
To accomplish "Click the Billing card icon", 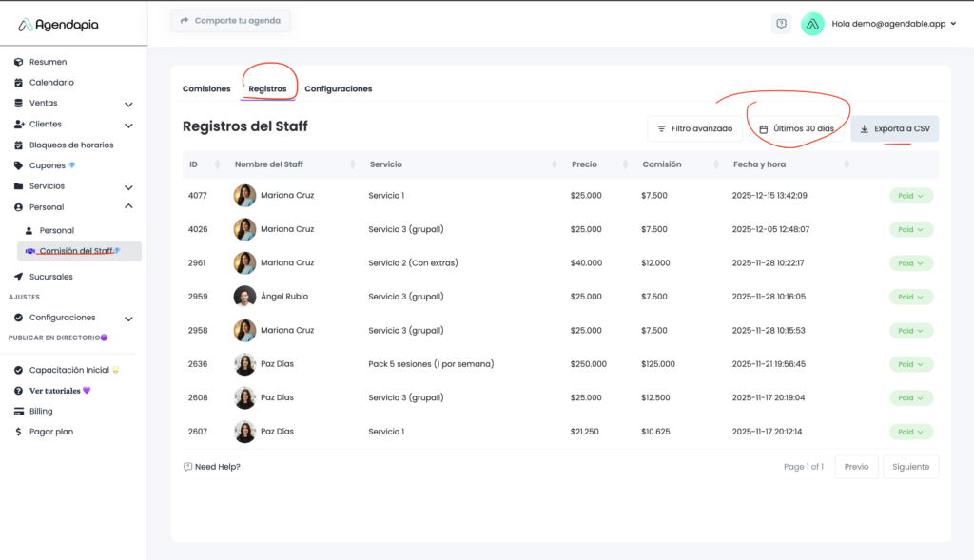I will [x=18, y=411].
